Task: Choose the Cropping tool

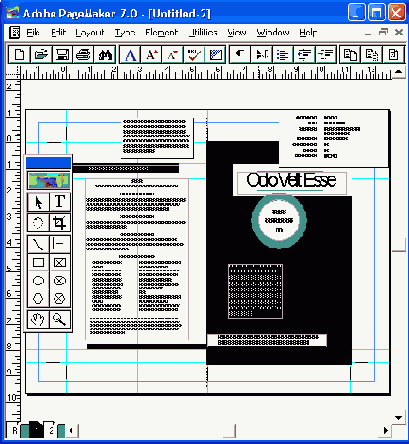Action: (x=60, y=222)
